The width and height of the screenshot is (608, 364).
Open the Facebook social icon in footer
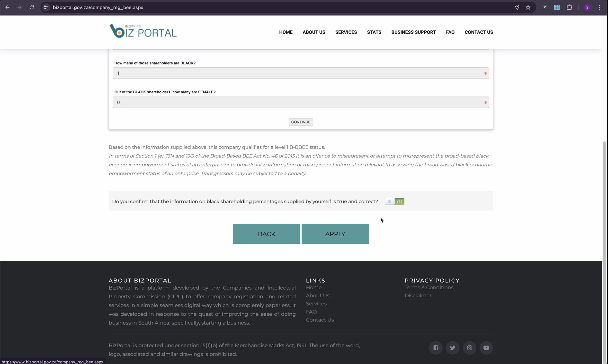coord(436,347)
